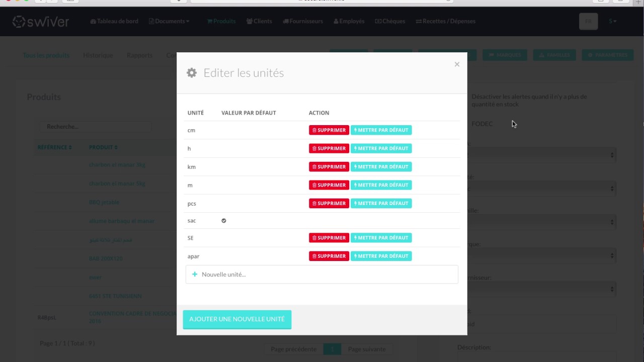Open the Produits menu
Viewport: 644px width, 362px height.
tap(221, 21)
